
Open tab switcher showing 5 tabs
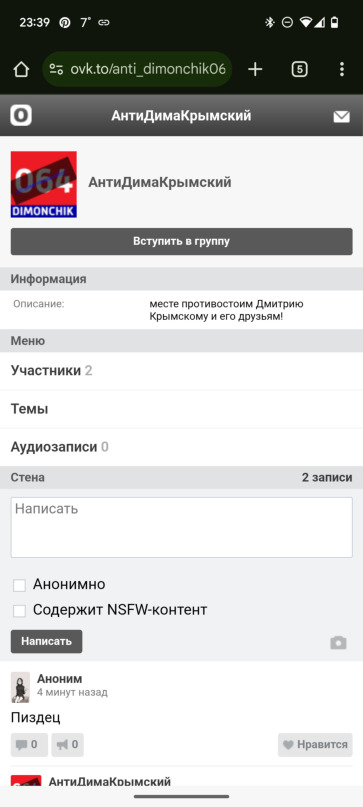tap(300, 69)
